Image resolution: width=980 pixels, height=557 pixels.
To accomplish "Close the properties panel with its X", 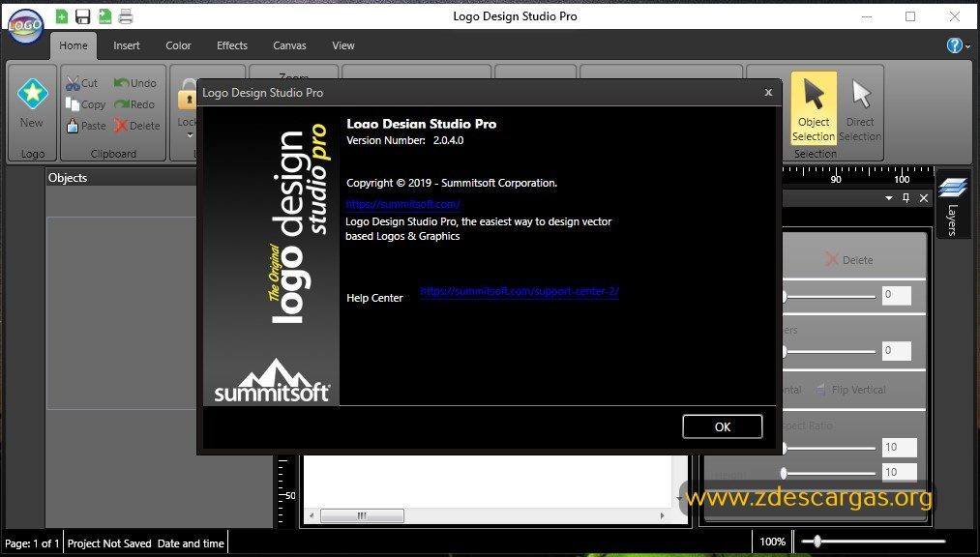I will pos(924,198).
